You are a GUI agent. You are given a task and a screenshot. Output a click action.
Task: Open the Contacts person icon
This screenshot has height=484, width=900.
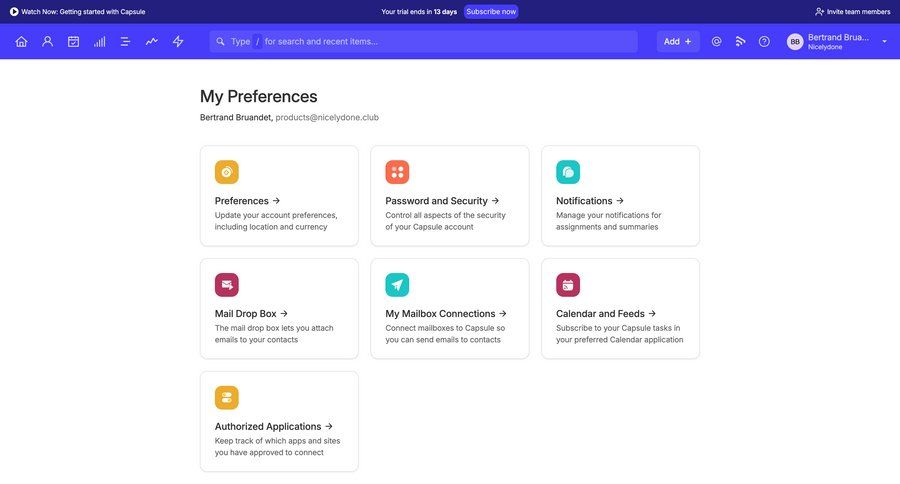pyautogui.click(x=47, y=42)
